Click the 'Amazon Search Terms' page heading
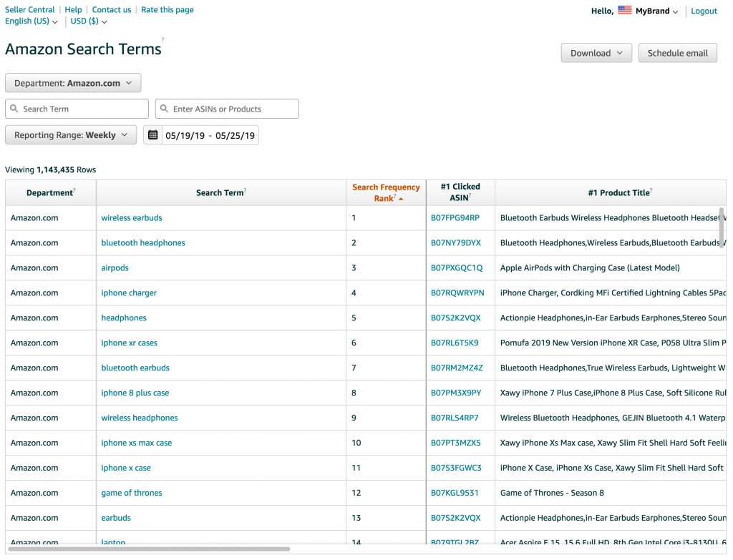The height and width of the screenshot is (560, 733). (x=83, y=49)
